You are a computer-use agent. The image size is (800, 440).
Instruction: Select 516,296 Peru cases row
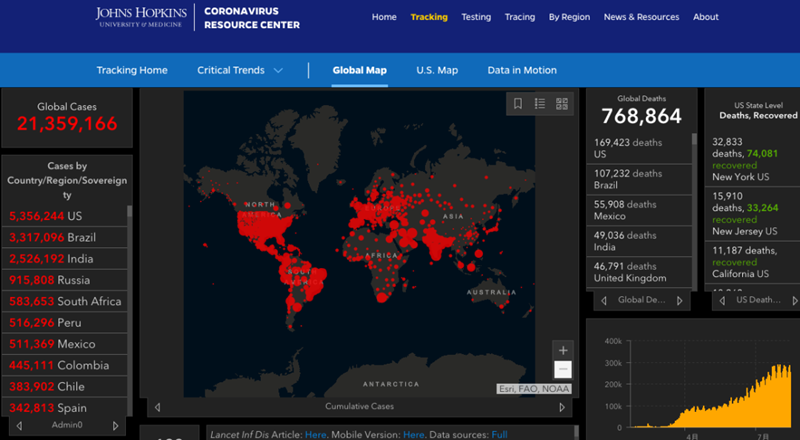coord(64,323)
